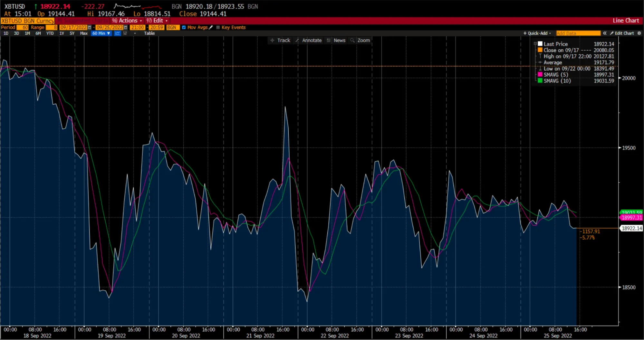This screenshot has width=644, height=340.
Task: Open the start date calendar picker icon
Action: tap(89, 27)
